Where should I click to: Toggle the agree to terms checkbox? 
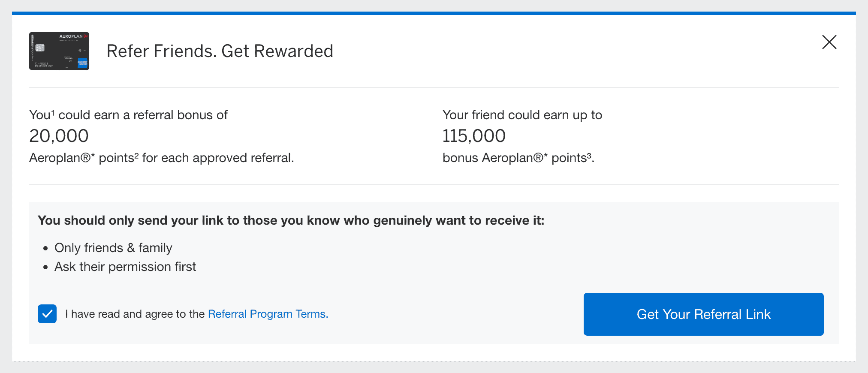[47, 314]
